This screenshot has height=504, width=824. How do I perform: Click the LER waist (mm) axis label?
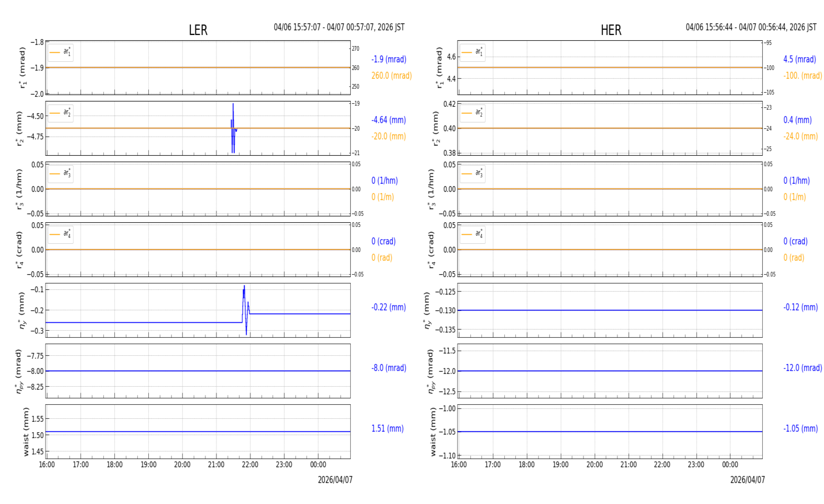pos(26,432)
